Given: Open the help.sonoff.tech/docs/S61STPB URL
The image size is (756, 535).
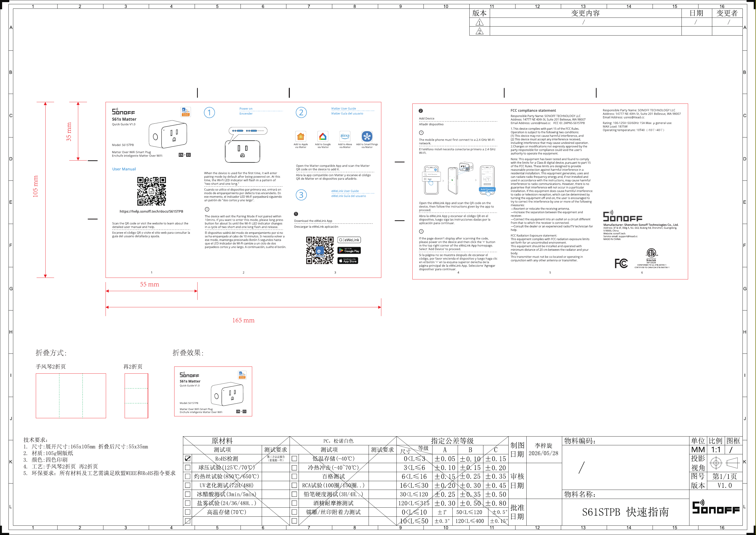Looking at the screenshot, I should pyautogui.click(x=151, y=212).
